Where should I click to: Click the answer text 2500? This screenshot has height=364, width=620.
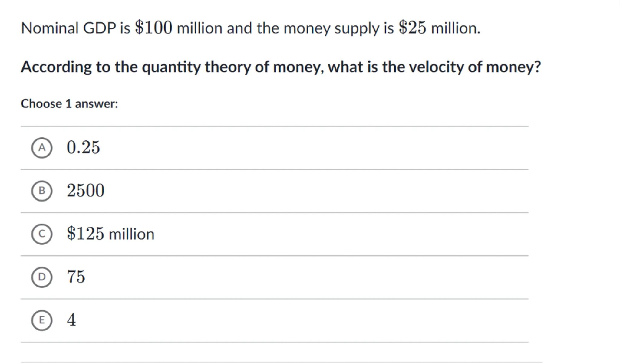click(x=86, y=191)
